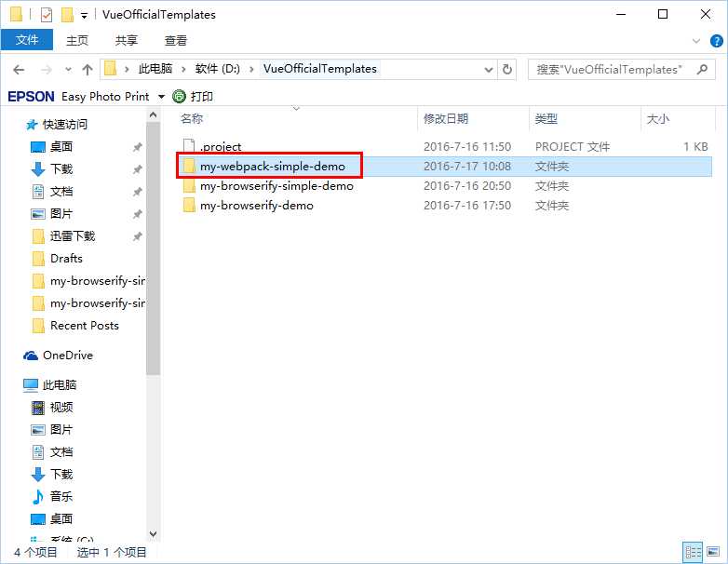728x564 pixels.
Task: Click the Forward navigation arrow
Action: pos(47,70)
